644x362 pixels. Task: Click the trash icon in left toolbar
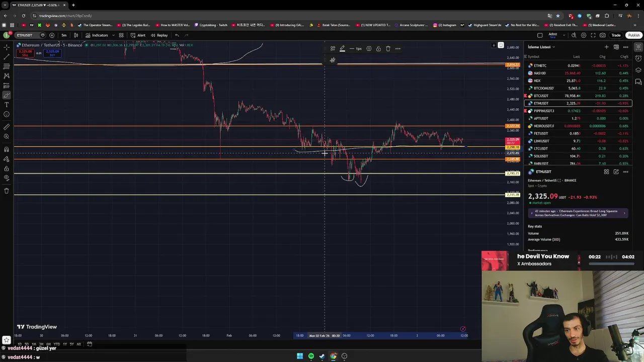(x=7, y=191)
